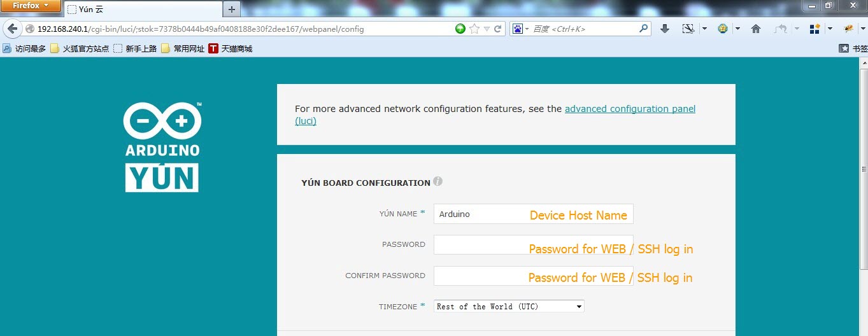868x336 pixels.
Task: Click the undo closed tab arrow icon
Action: click(780, 29)
